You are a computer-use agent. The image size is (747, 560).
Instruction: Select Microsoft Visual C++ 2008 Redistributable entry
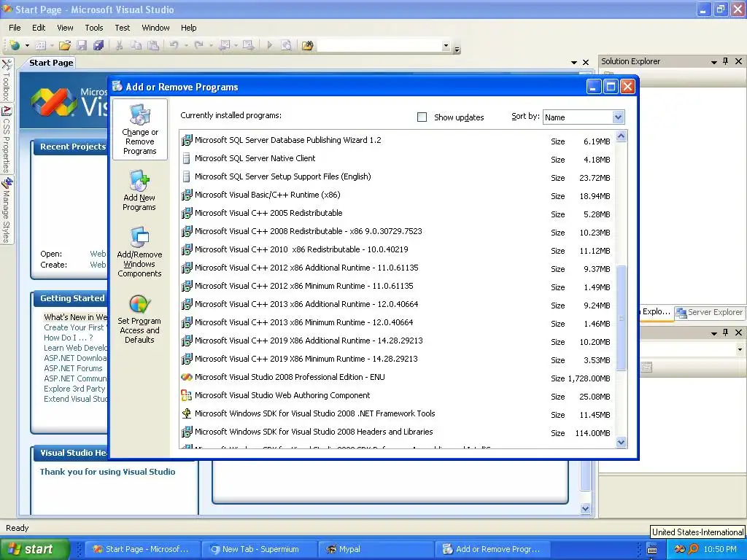[x=397, y=231]
